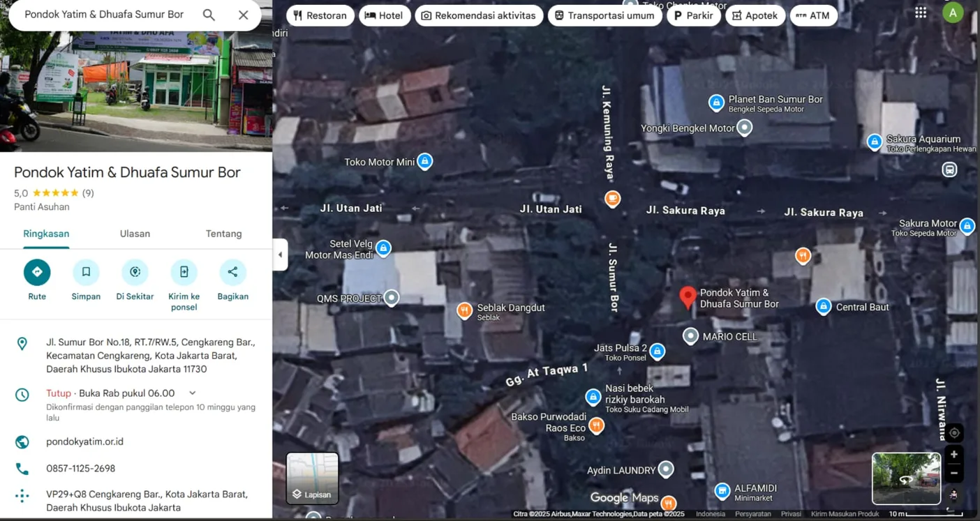Click the Sakura Motor shop marker
This screenshot has width=980, height=521.
[967, 226]
